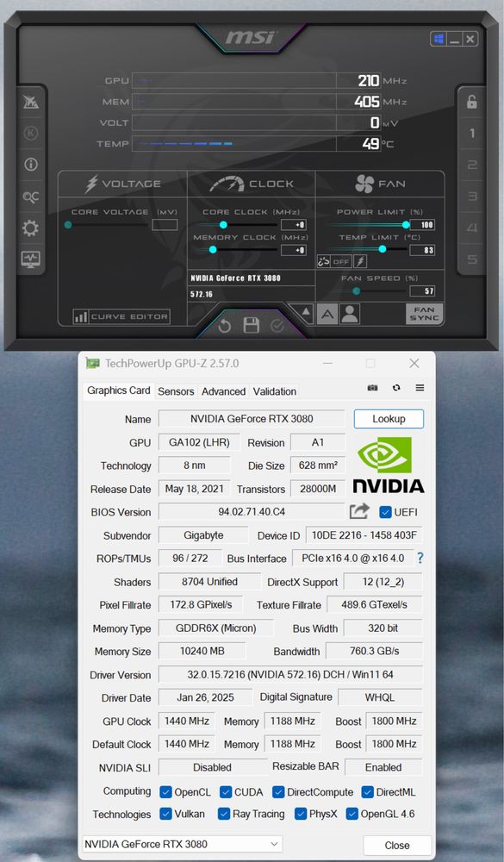Select profile slot 2 in Afterburner

coord(471,165)
